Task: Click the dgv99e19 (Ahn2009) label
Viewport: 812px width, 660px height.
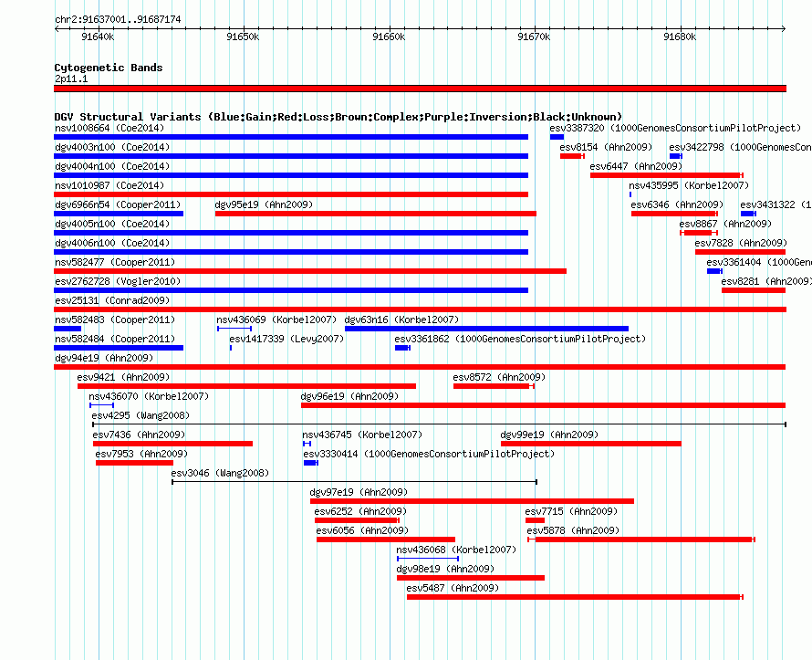Action: point(550,435)
